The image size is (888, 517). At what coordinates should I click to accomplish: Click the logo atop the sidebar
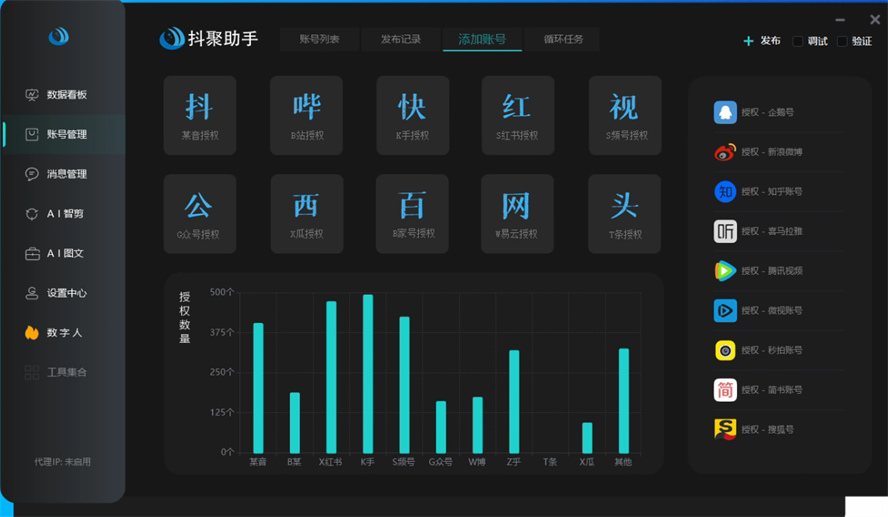(58, 36)
